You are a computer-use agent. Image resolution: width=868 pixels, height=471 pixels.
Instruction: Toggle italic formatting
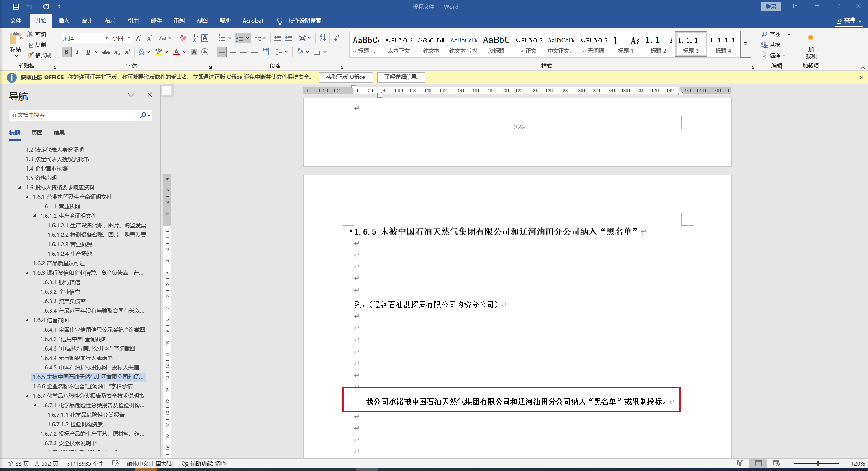click(x=77, y=52)
